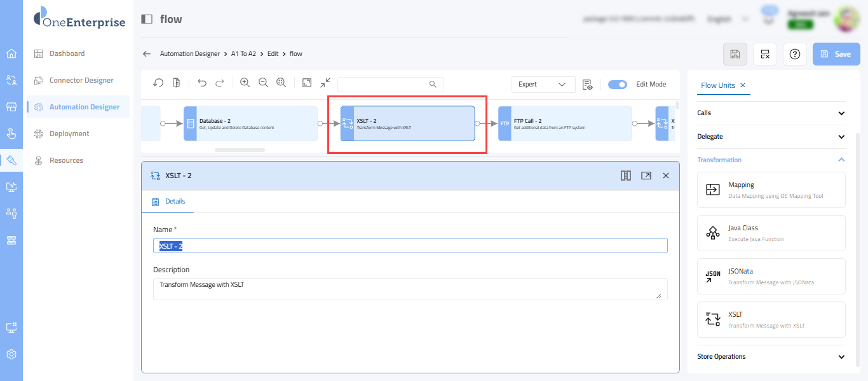Click the Name input field
868x381 pixels.
(x=410, y=246)
